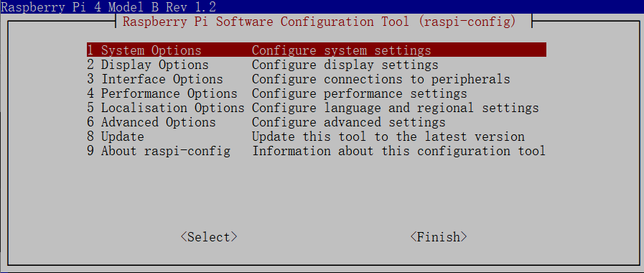
Task: Open 3 Interface Options
Action: [x=316, y=79]
